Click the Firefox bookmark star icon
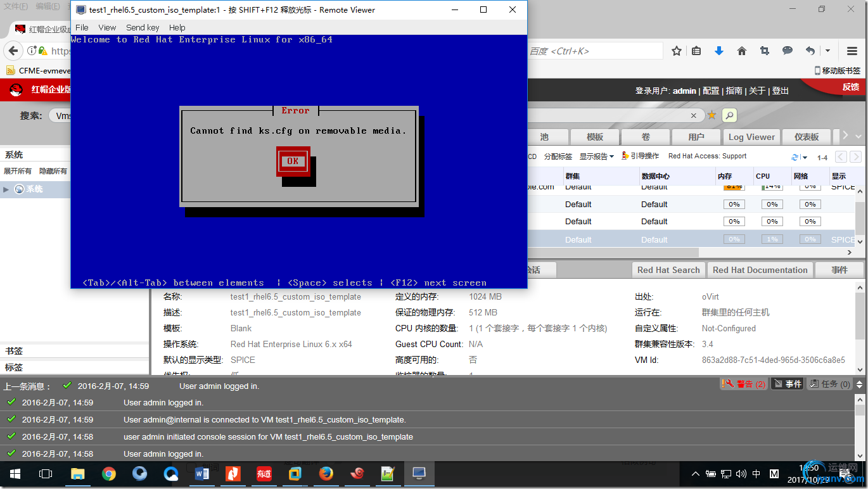 point(677,51)
